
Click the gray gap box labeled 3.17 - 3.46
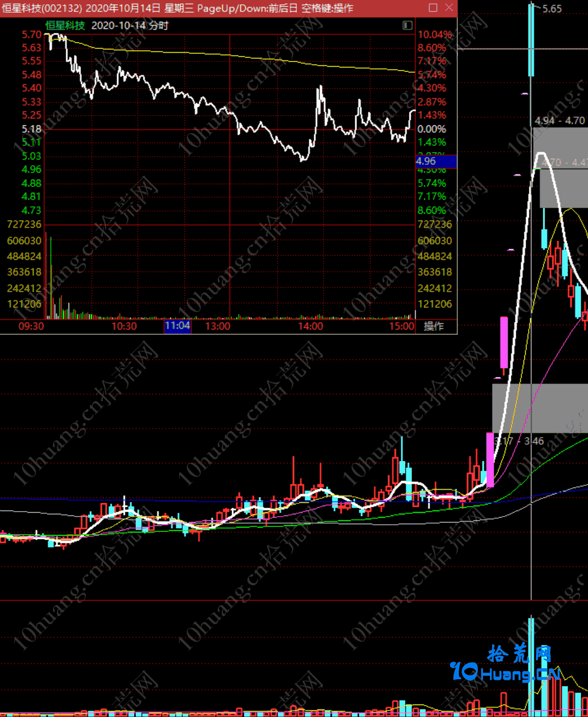tap(540, 408)
